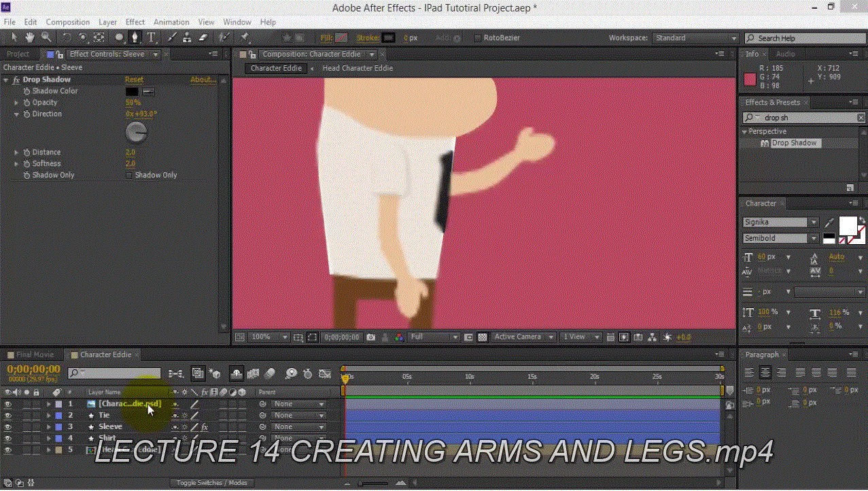Open the Active Camera view dropdown
This screenshot has height=491, width=868.
tap(522, 337)
